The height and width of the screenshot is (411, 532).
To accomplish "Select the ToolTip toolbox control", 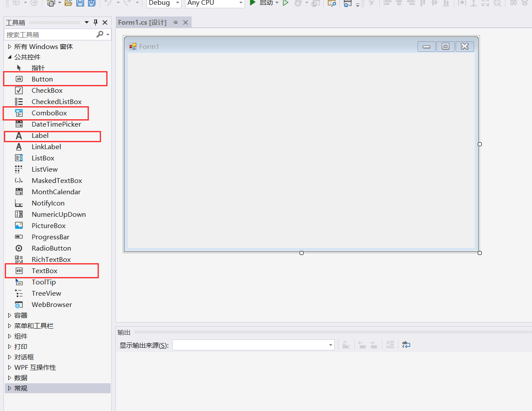I will [57, 282].
